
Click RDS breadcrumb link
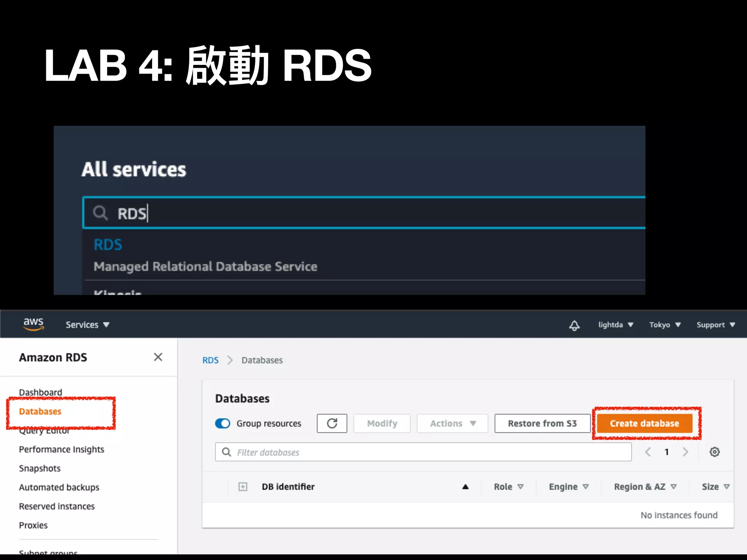210,360
